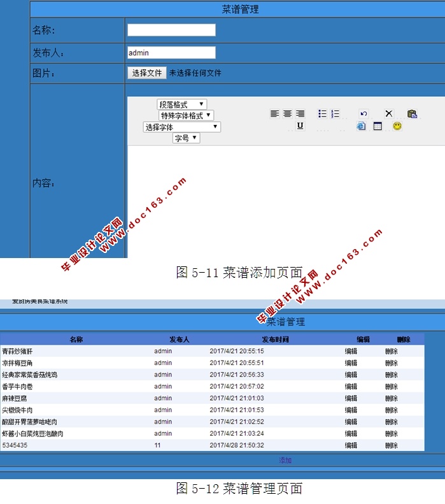Click 编辑 for 尖椒烧牛肉

pos(351,410)
